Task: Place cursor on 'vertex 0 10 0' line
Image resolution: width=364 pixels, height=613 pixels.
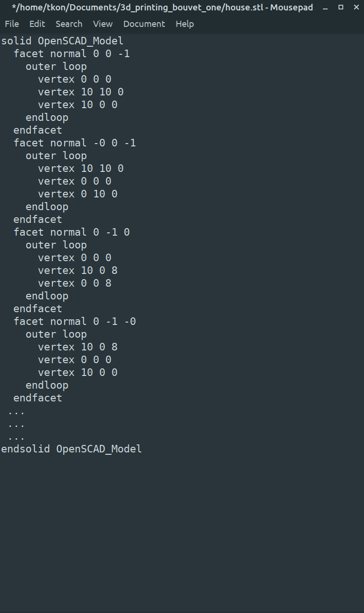Action: click(x=78, y=194)
